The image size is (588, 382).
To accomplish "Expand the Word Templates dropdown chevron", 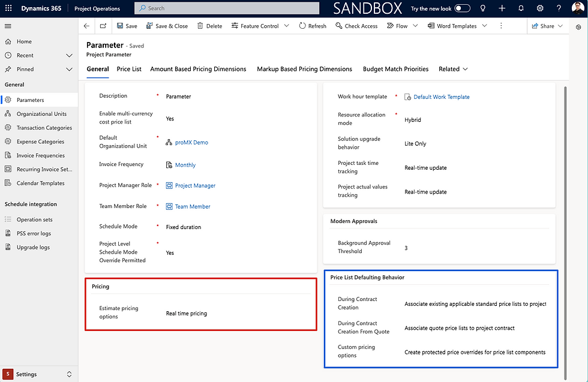I will pos(485,26).
